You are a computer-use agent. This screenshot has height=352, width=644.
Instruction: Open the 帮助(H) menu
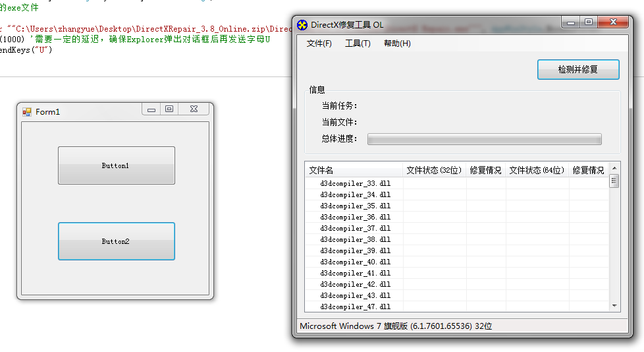coord(397,44)
